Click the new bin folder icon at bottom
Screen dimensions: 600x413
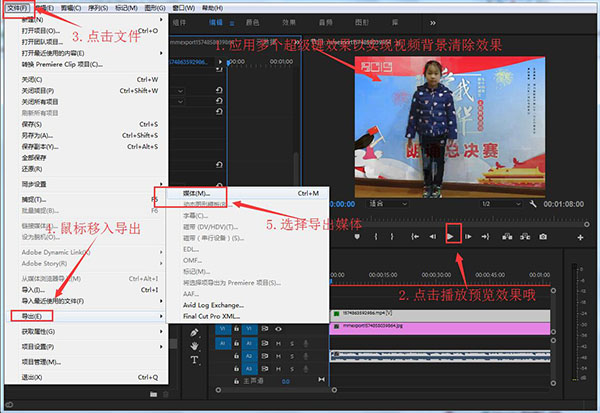(x=153, y=394)
